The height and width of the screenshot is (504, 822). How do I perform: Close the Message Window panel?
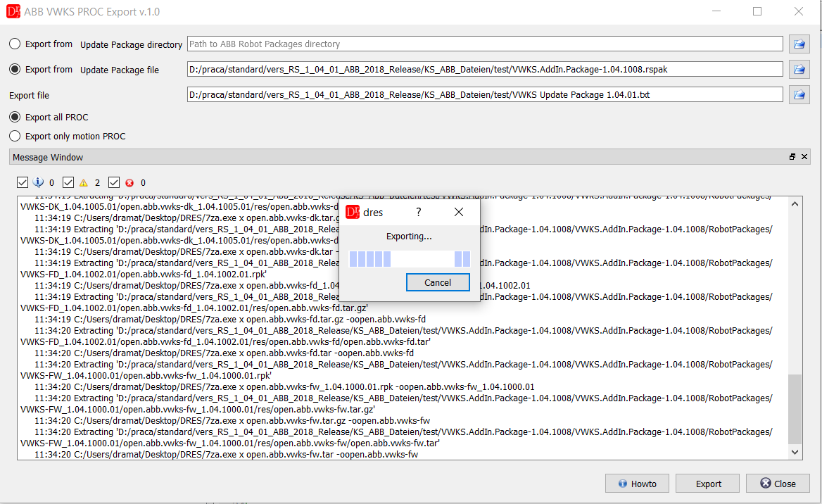pyautogui.click(x=804, y=157)
